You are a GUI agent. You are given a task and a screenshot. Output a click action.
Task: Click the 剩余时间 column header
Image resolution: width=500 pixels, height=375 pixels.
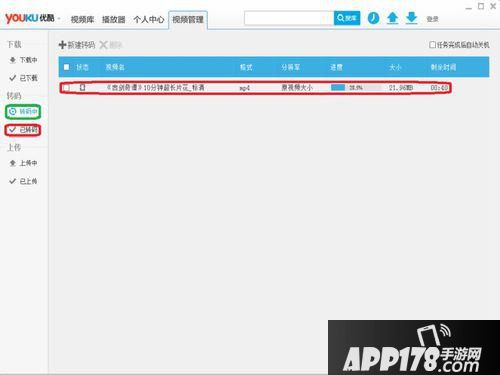[x=443, y=67]
